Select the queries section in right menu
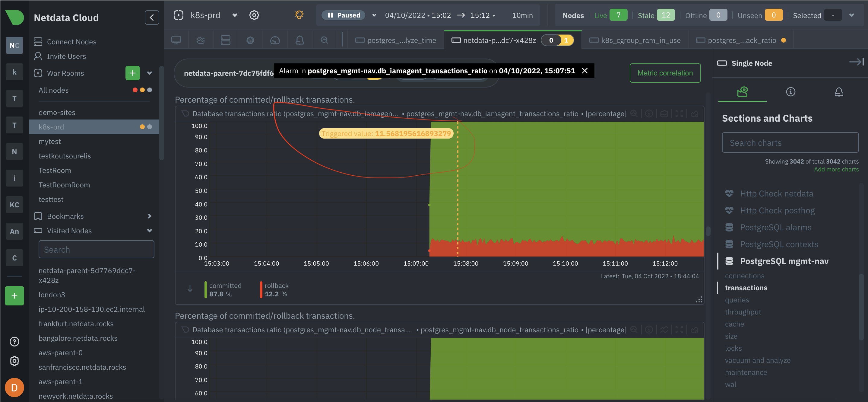 tap(737, 300)
